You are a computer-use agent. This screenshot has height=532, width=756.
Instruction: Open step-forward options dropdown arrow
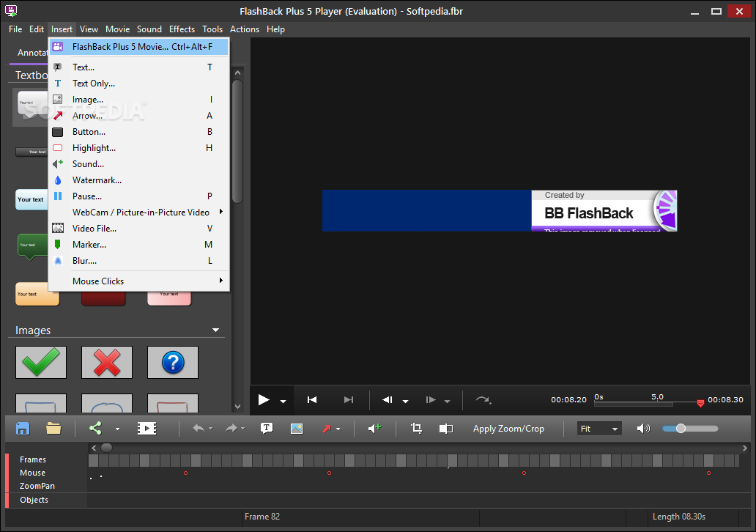[x=447, y=401]
